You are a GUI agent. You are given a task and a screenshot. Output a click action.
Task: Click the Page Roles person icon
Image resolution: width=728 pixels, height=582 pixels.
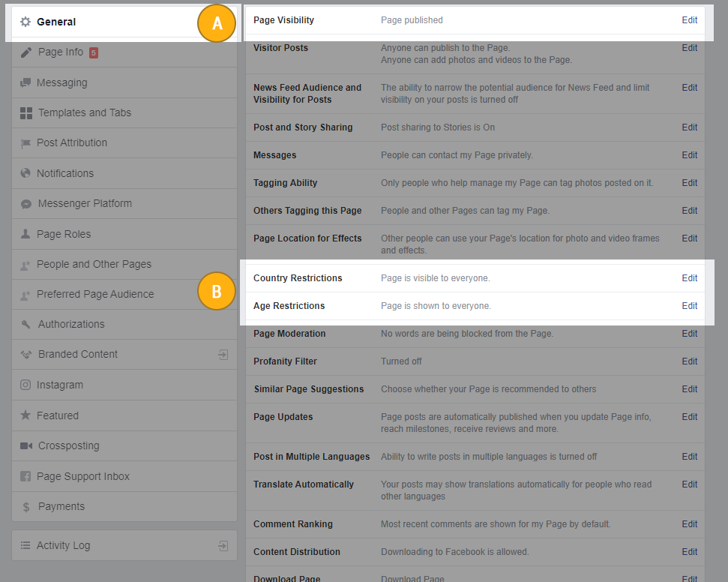25,234
